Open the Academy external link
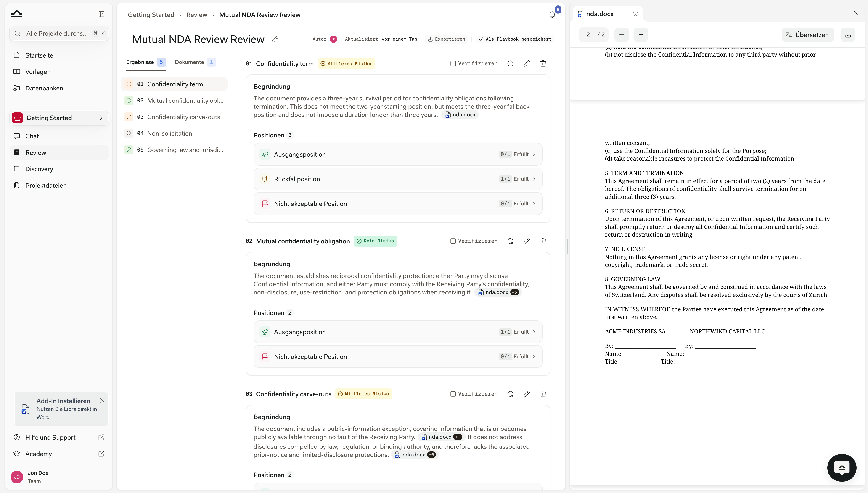This screenshot has width=868, height=493. point(59,454)
